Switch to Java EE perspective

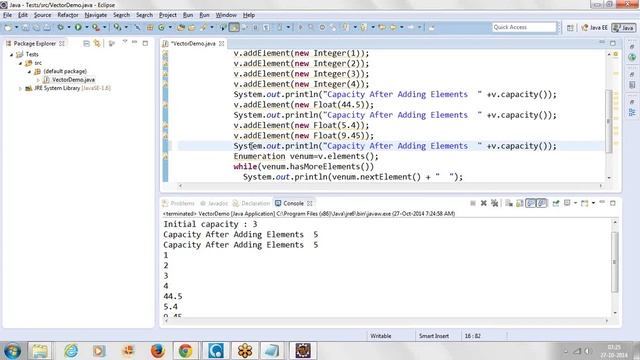(595, 28)
